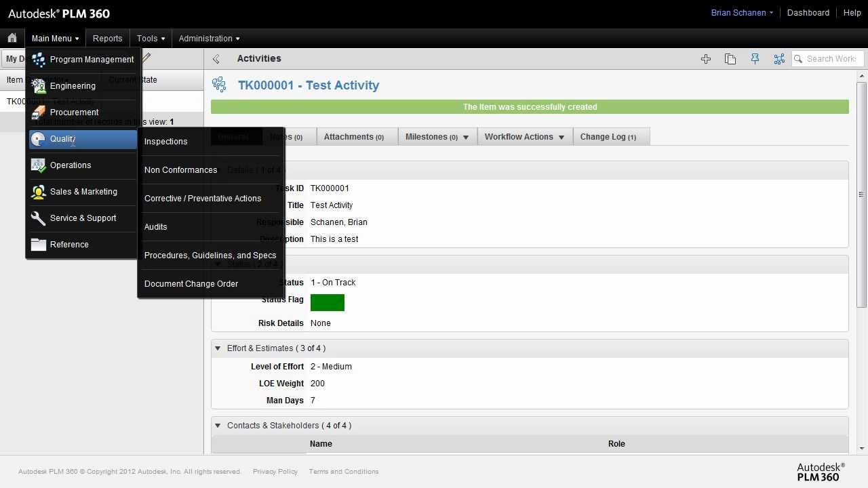The image size is (868, 488).
Task: Click the Name column header
Action: coord(321,444)
